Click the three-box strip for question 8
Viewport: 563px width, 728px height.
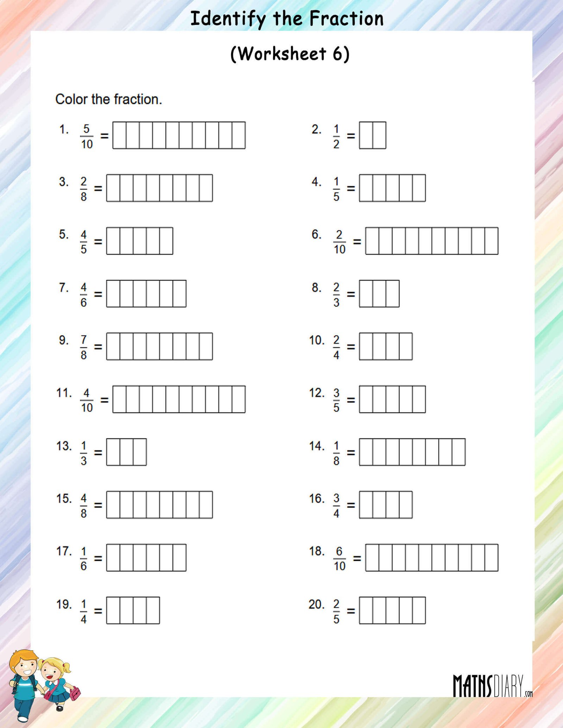click(379, 294)
